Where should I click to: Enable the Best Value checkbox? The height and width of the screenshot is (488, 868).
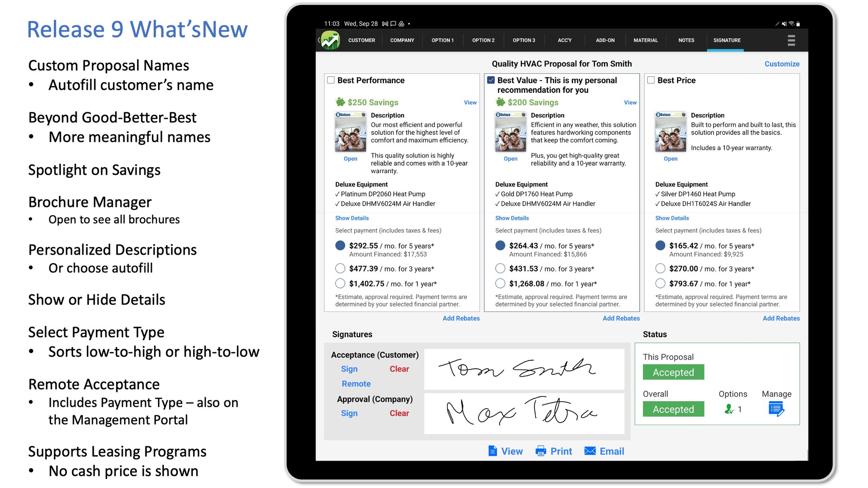(493, 80)
